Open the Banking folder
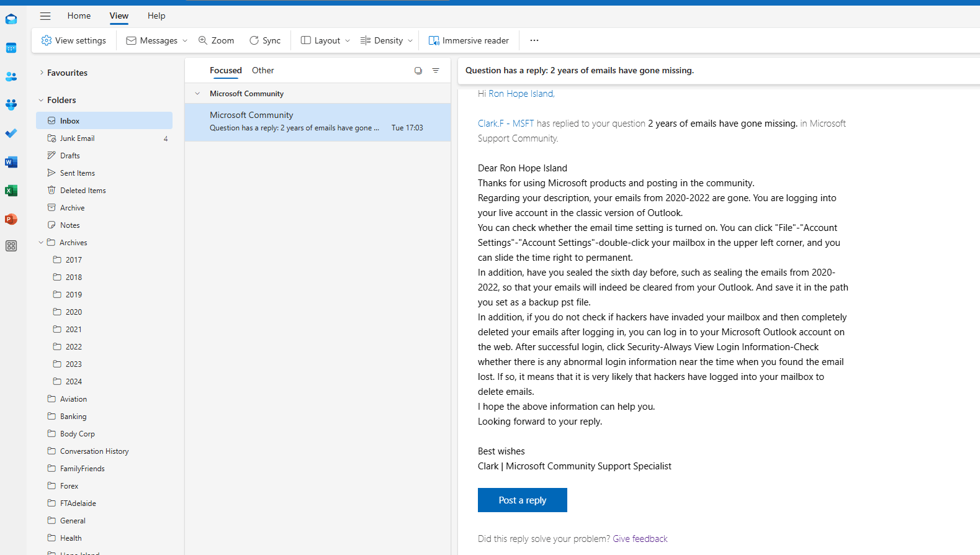 coord(104,417)
